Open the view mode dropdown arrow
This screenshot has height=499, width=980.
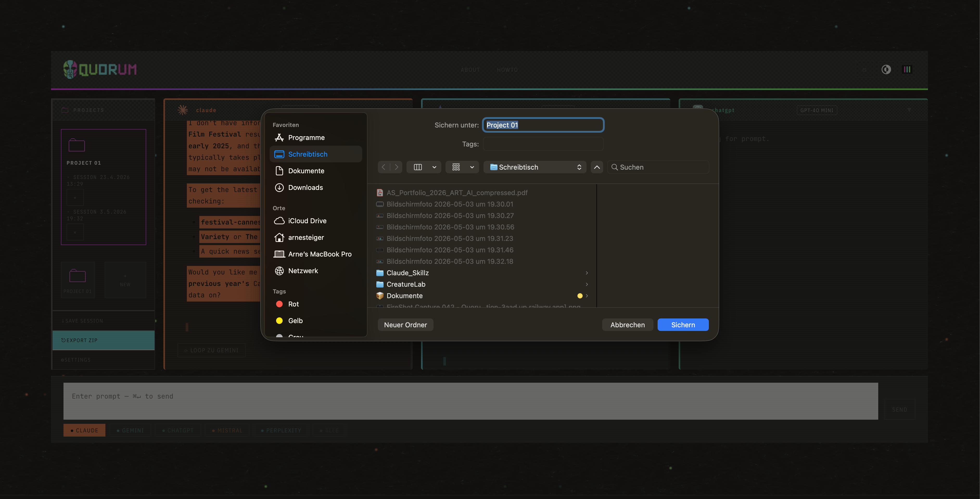point(434,167)
